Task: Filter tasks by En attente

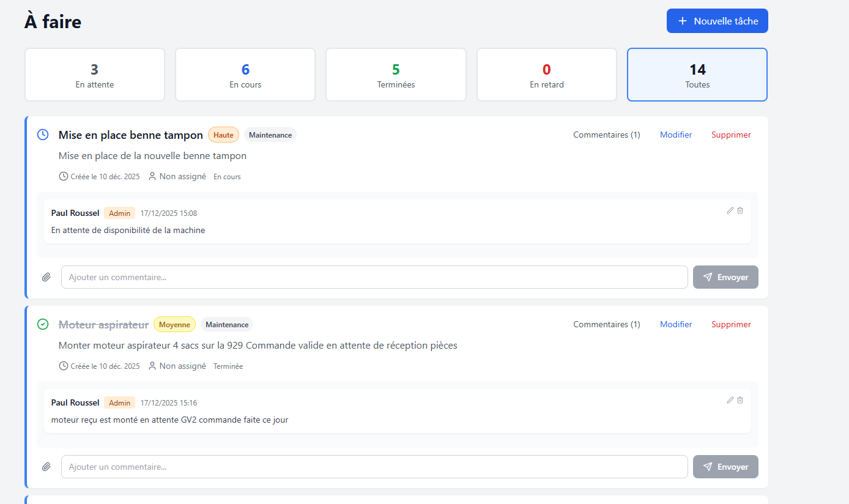Action: pyautogui.click(x=95, y=75)
